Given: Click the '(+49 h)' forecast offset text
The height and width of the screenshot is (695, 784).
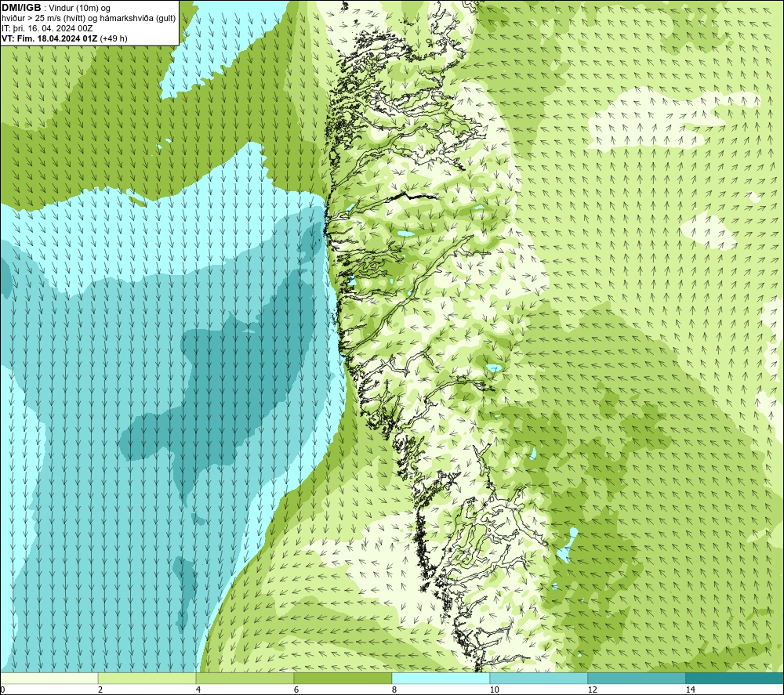Looking at the screenshot, I should (x=114, y=38).
